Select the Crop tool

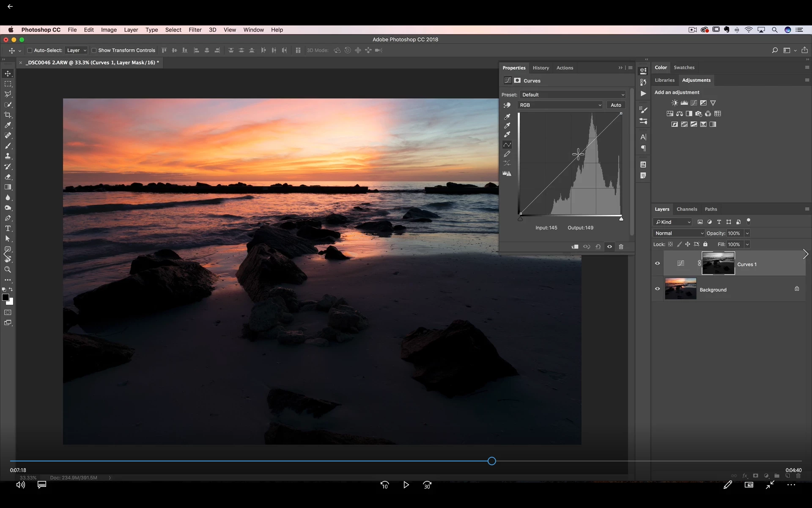pyautogui.click(x=8, y=115)
